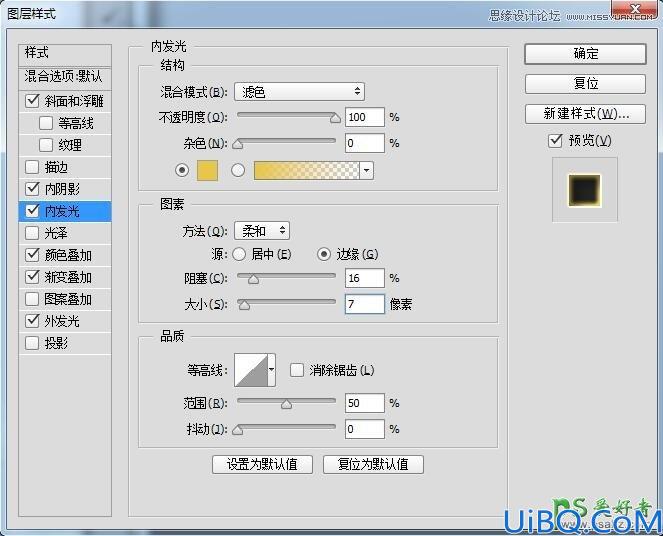The height and width of the screenshot is (536, 663).
Task: Enable 消除锯齿 anti-alias checkbox
Action: 297,370
